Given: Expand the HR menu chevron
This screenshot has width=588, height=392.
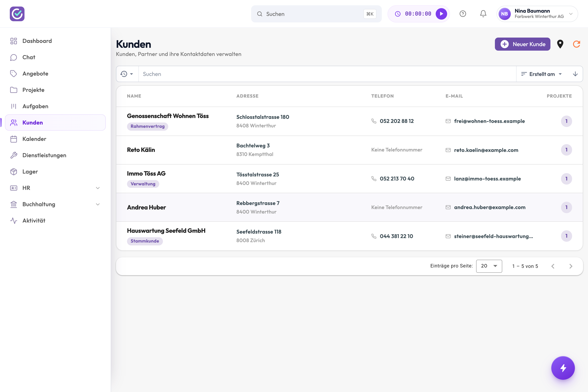Looking at the screenshot, I should click(98, 188).
